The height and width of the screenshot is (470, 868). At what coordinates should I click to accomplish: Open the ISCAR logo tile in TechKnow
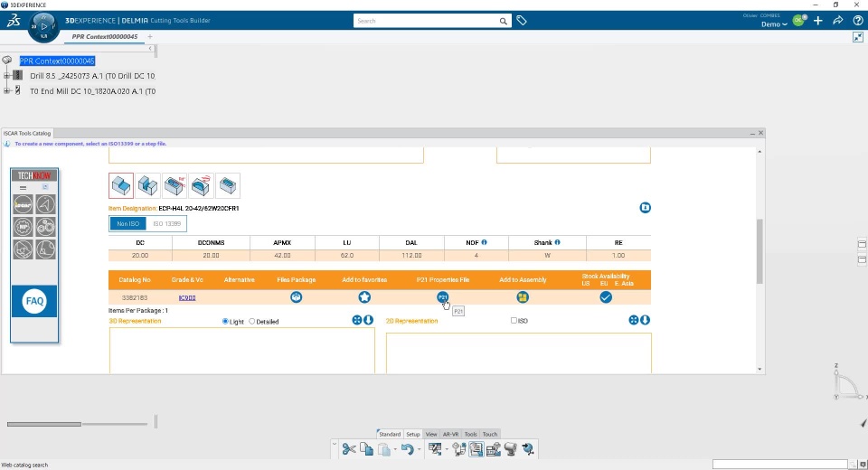coord(24,205)
